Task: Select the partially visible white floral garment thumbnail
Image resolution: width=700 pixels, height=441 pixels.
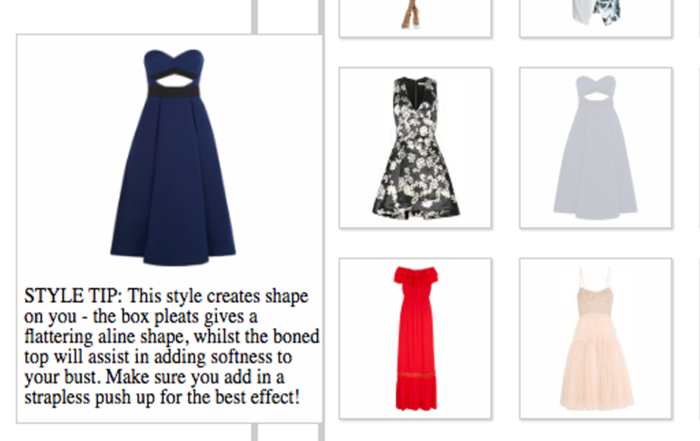Action: click(x=596, y=18)
